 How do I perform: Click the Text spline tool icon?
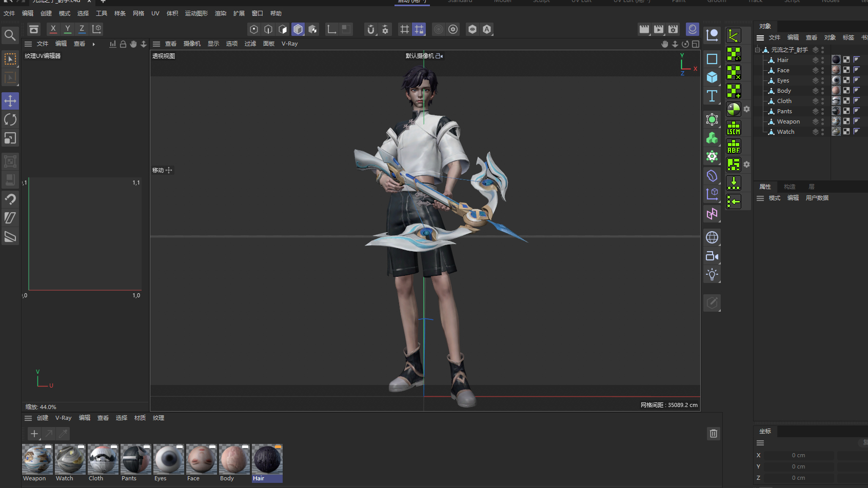coord(712,96)
